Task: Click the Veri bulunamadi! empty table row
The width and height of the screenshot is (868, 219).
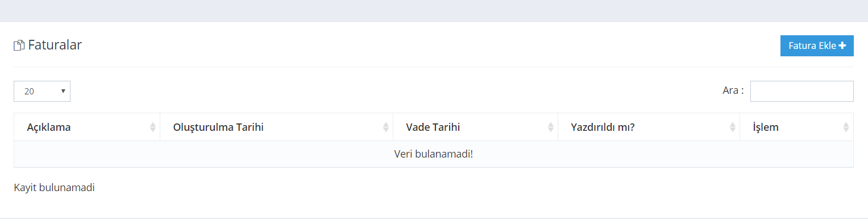Action: click(434, 154)
